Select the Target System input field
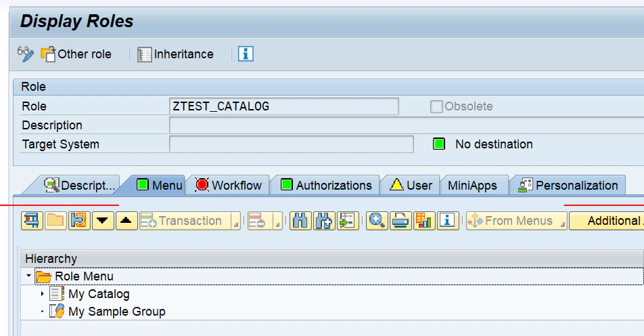This screenshot has height=336, width=644. pyautogui.click(x=291, y=144)
